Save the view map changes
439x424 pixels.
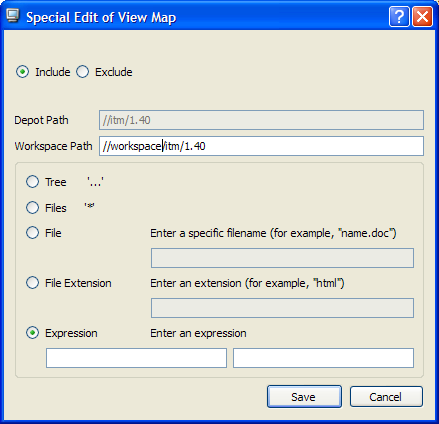304,397
